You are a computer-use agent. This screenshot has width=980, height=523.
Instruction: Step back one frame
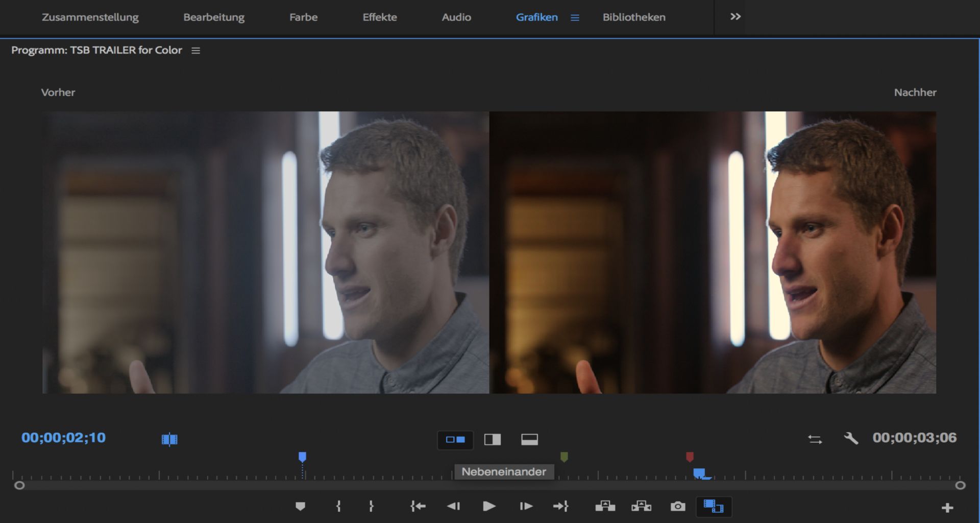pos(453,506)
